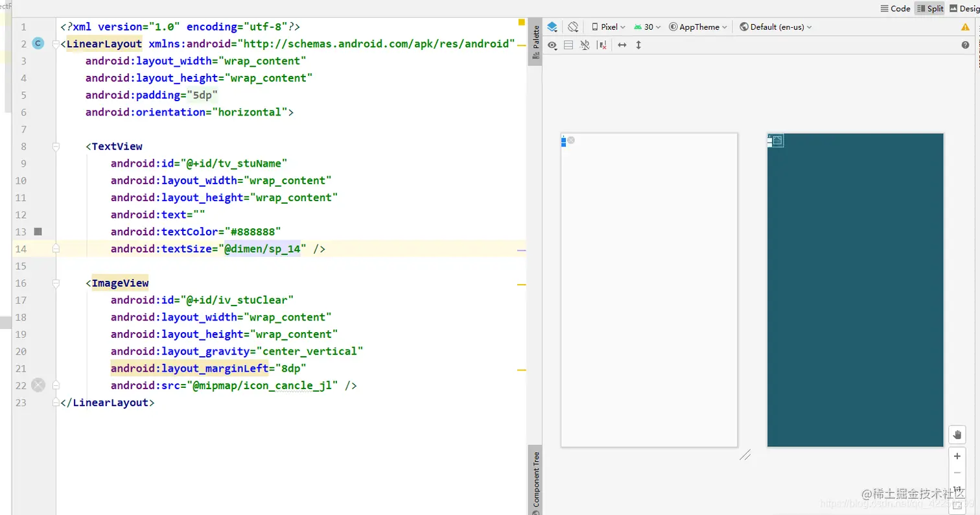Switch to Code view tab
Viewport: 980px width, 515px height.
[x=895, y=8]
